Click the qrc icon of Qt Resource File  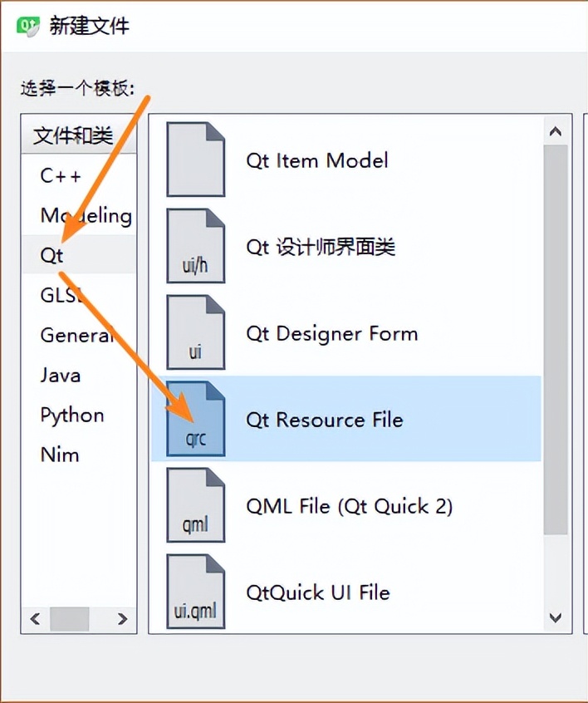click(x=195, y=420)
